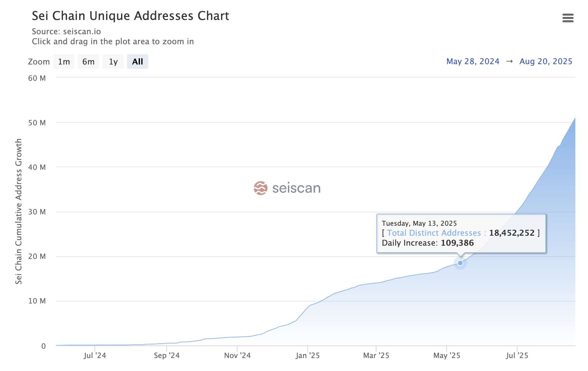Click the Sep '24 x-axis label

(x=166, y=355)
